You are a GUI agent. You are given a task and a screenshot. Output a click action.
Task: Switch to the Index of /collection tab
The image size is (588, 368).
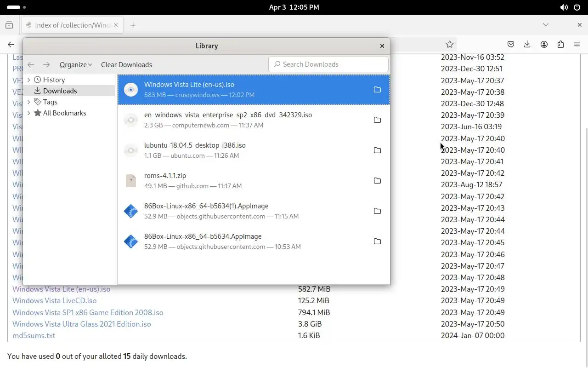72,25
